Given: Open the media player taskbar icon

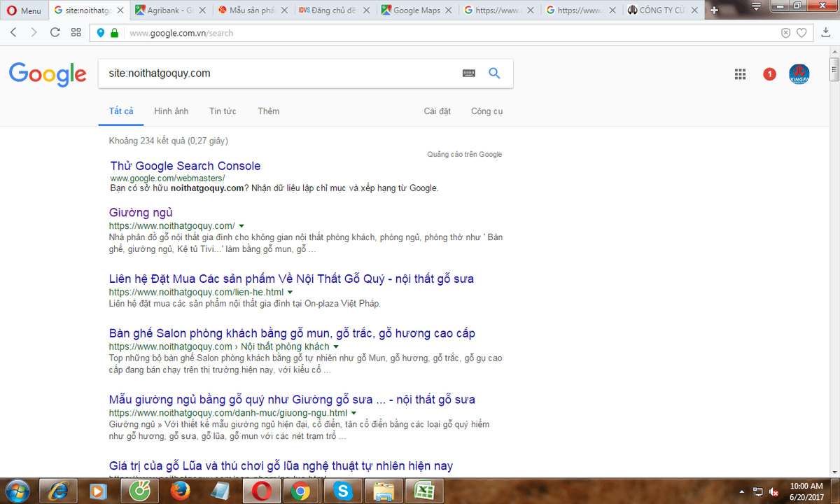Looking at the screenshot, I should coord(99,491).
